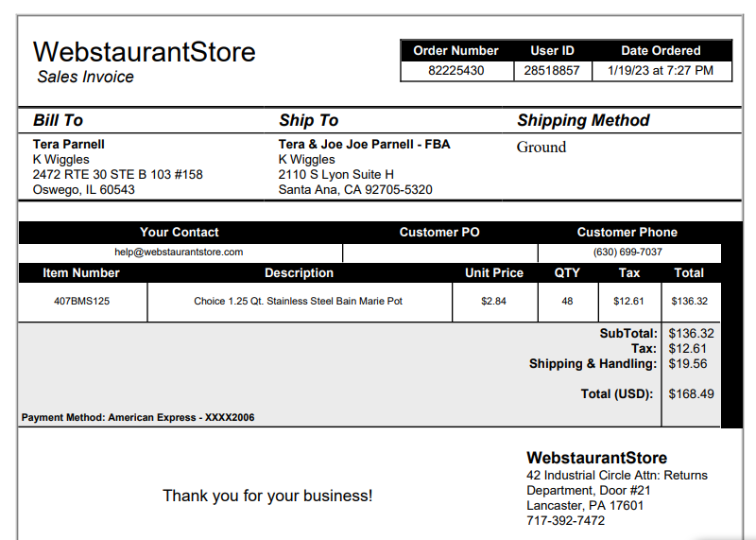The image size is (756, 540).
Task: Select the User ID value 28518857
Action: point(552,71)
